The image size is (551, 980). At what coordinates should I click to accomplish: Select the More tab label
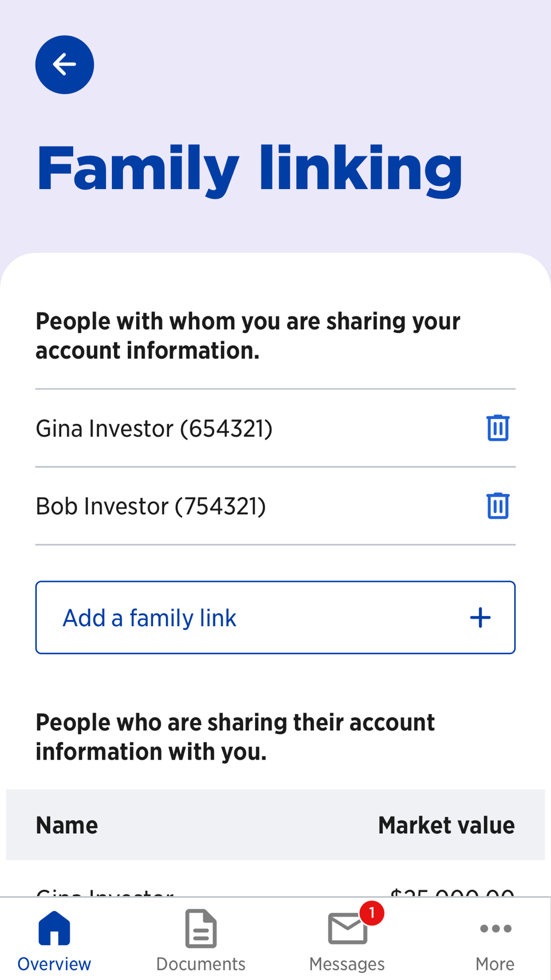495,964
